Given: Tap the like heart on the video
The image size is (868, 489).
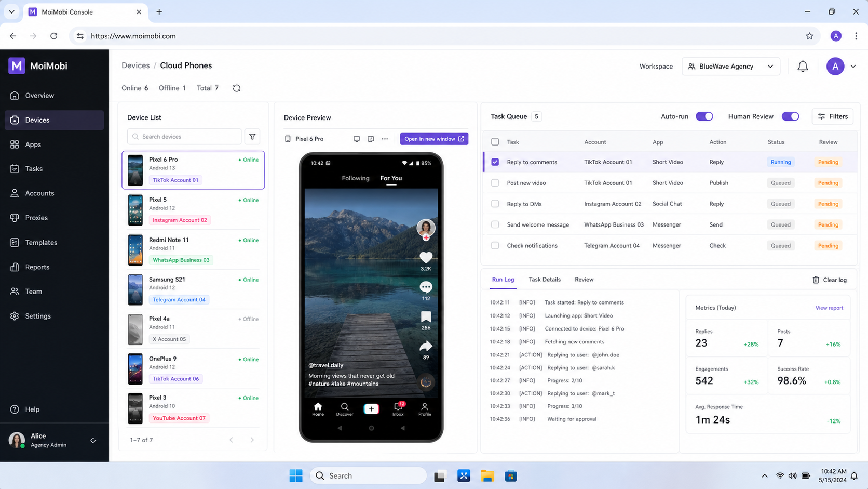Looking at the screenshot, I should click(426, 257).
